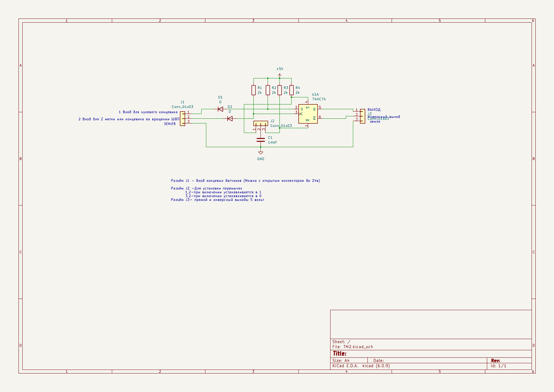Viewport: 554px width, 392px height.
Task: Select the R2 resistor symbol
Action: click(x=268, y=90)
